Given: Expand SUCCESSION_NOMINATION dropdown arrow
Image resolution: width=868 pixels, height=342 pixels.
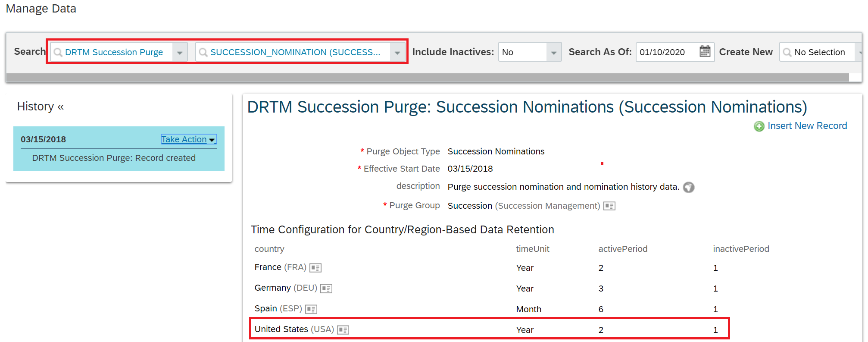Looking at the screenshot, I should point(397,52).
